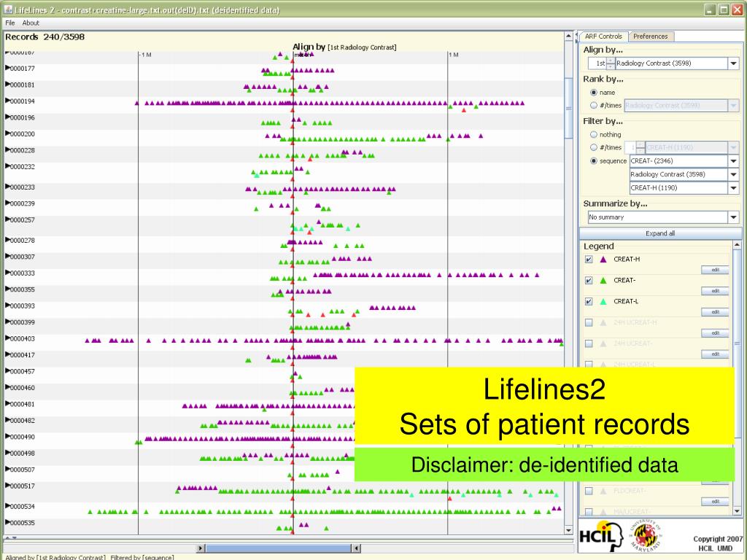The image size is (747, 560).
Task: Expand patient record 0000177
Action: [x=7, y=68]
